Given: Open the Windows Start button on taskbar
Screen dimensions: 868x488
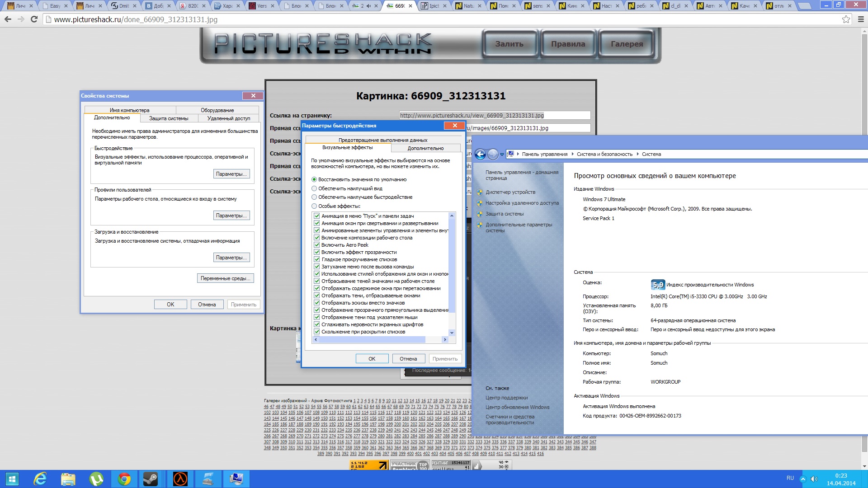Looking at the screenshot, I should click(x=12, y=479).
